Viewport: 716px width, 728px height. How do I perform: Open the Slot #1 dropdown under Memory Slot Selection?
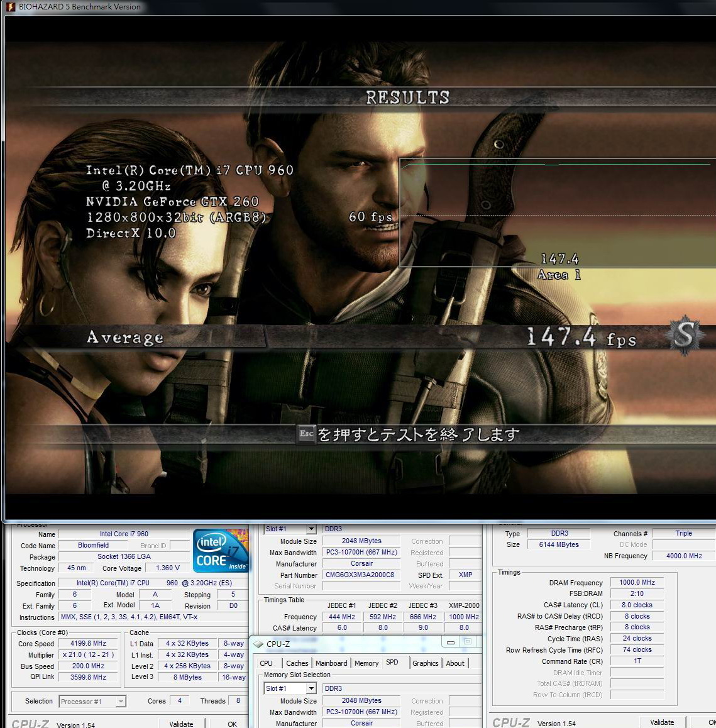(311, 688)
